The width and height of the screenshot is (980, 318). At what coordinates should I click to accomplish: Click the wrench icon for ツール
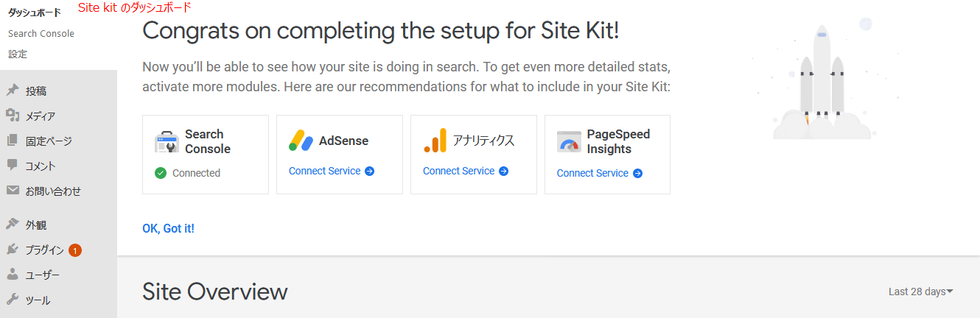[x=13, y=300]
